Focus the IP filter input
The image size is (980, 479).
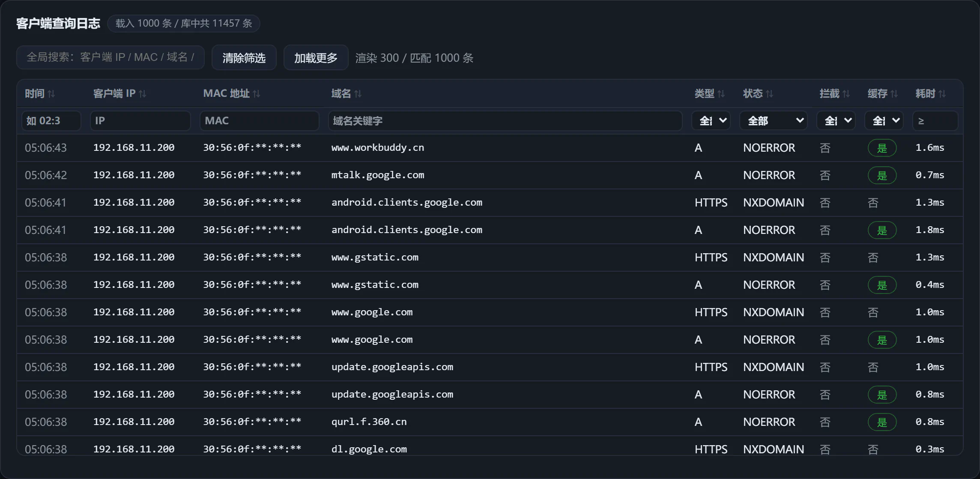click(x=140, y=121)
